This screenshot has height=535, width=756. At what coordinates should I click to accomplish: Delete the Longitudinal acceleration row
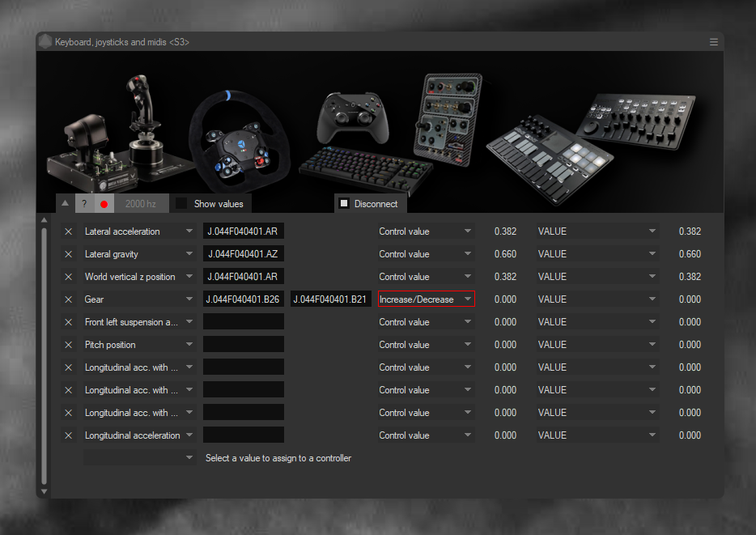point(69,435)
